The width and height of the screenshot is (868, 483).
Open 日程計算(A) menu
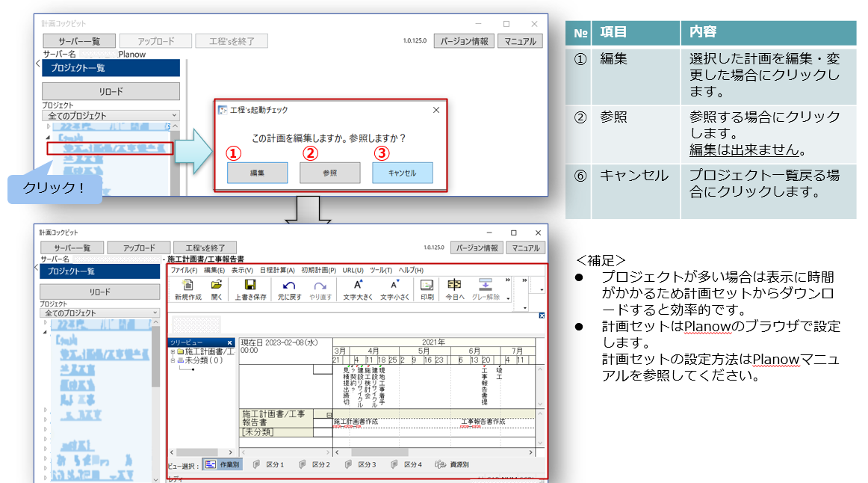(x=277, y=271)
